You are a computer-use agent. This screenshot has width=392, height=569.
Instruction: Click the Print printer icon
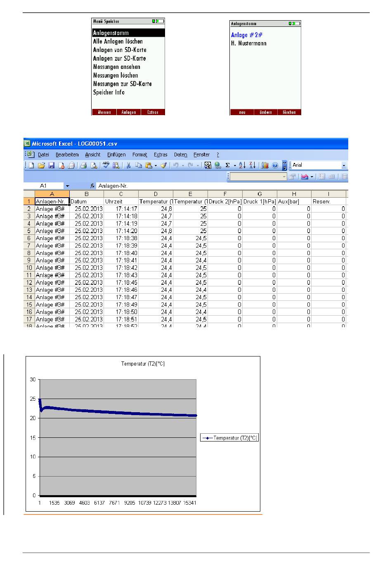coord(83,165)
